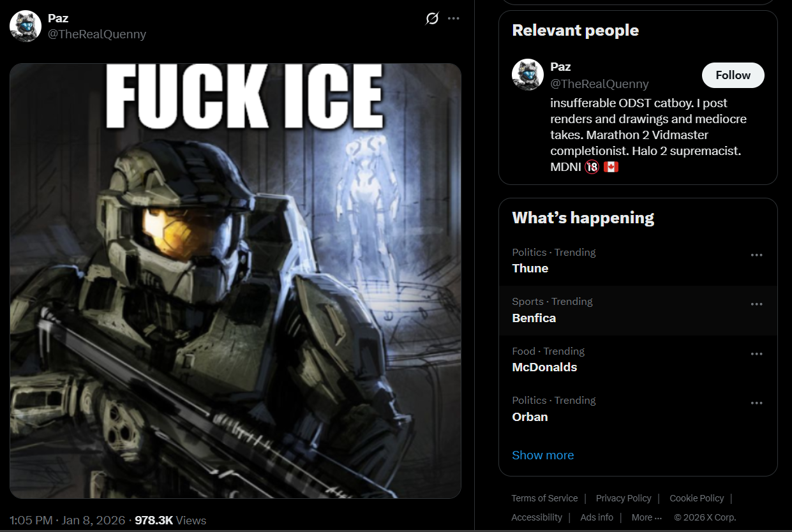Open the three-dot menu on the post
The image size is (792, 532).
click(x=454, y=18)
